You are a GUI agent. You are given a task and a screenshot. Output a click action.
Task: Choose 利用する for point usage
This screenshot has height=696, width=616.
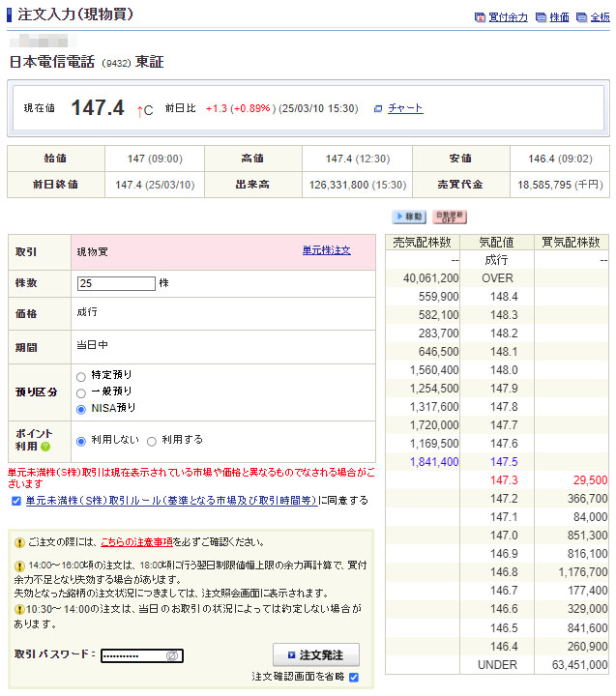pos(152,441)
